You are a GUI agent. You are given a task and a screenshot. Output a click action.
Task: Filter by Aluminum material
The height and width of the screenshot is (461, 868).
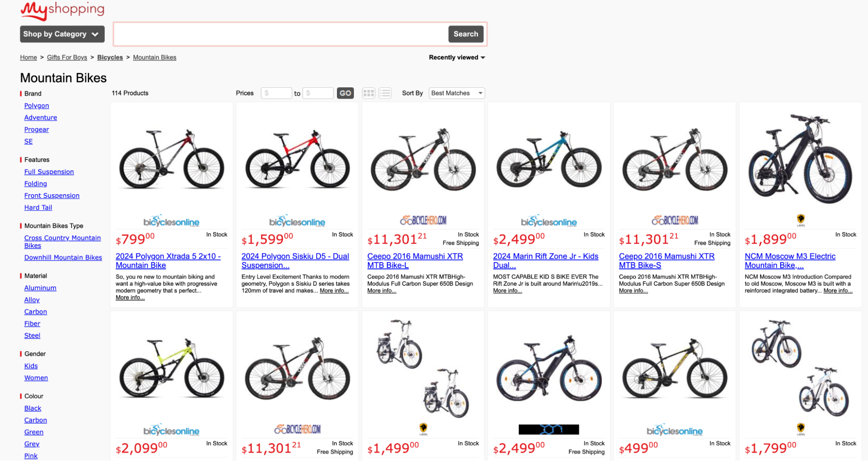[40, 288]
